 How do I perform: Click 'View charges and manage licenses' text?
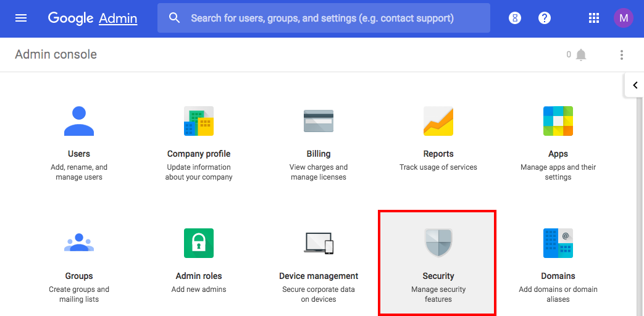(319, 172)
